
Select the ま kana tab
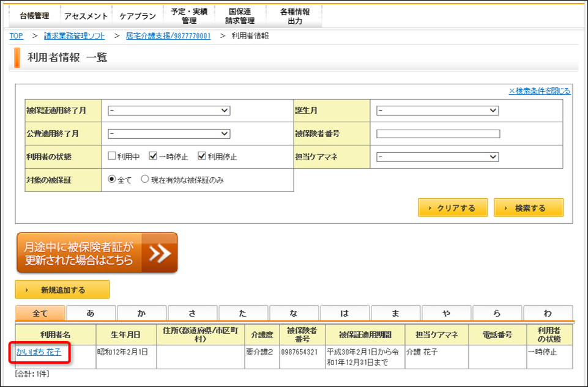(x=396, y=313)
